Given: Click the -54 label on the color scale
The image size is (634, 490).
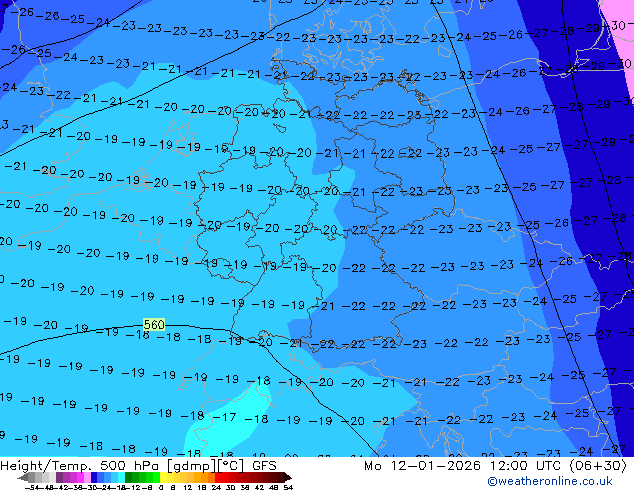Looking at the screenshot, I should pos(32,487).
